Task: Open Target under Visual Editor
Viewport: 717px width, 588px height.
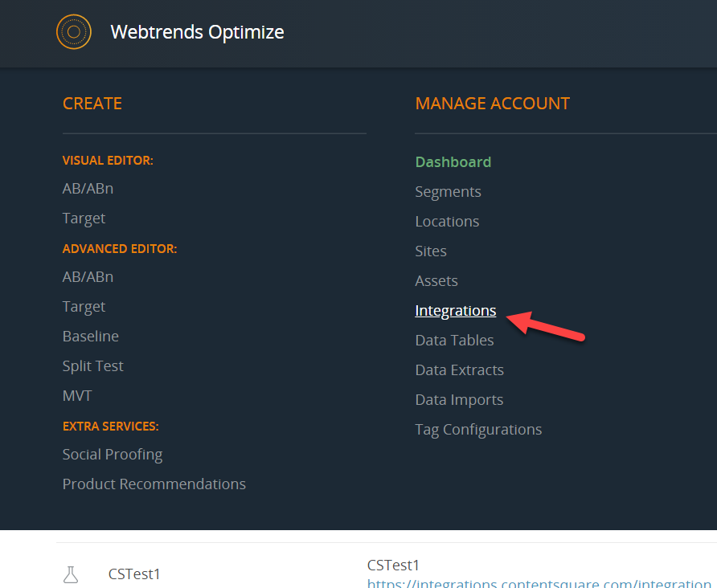Action: tap(84, 218)
